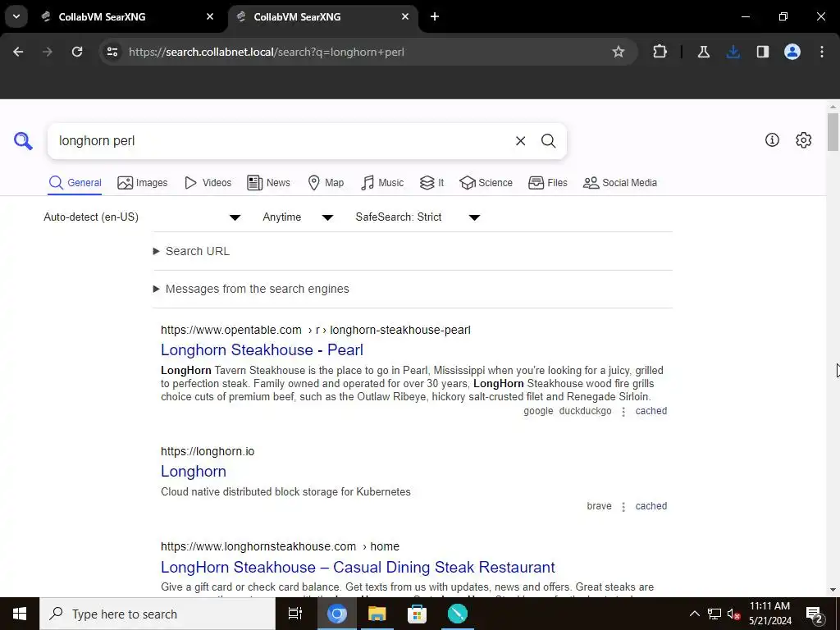This screenshot has width=840, height=630.
Task: Open Task View from taskbar
Action: pos(295,614)
